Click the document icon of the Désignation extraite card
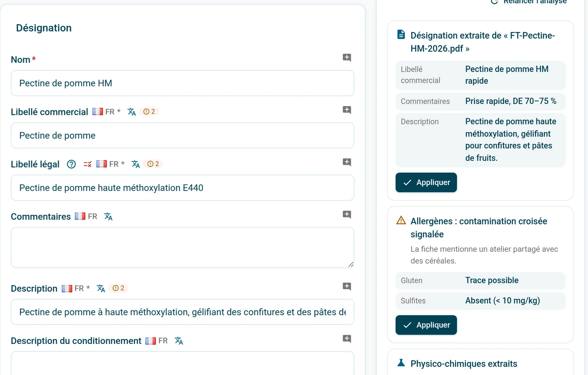588x375 pixels. click(401, 34)
